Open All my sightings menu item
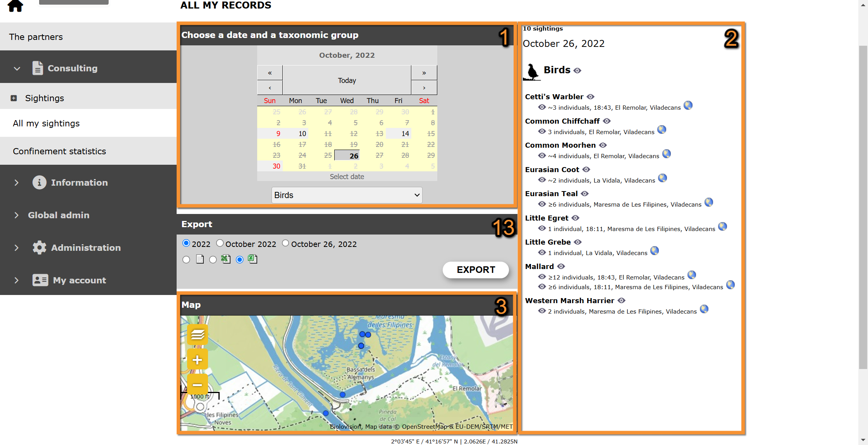Screen dimensions: 868x445 (x=46, y=123)
